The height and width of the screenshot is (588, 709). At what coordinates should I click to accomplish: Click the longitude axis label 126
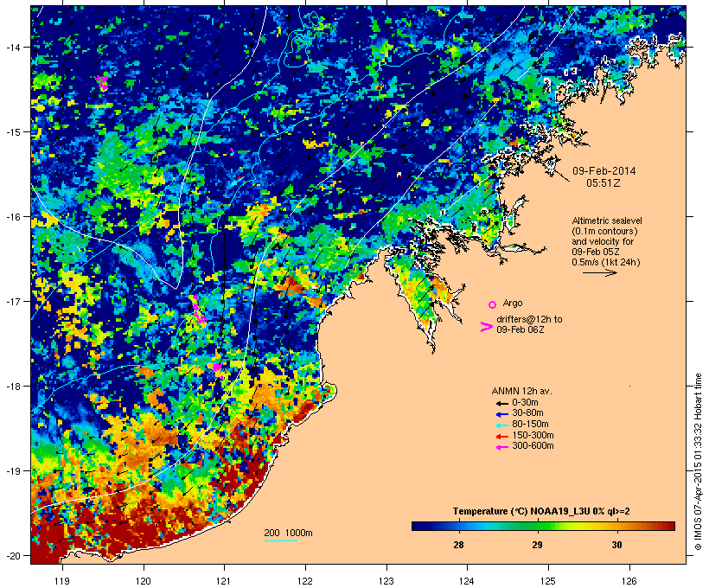[x=629, y=581]
